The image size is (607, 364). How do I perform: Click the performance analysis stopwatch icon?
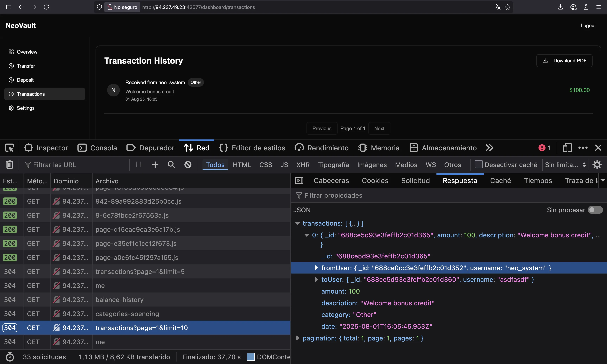coord(10,357)
